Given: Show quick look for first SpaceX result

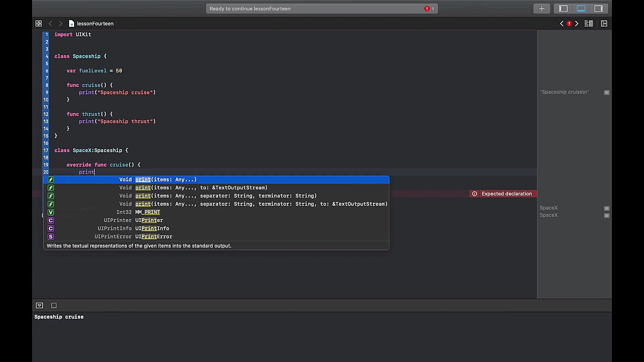Looking at the screenshot, I should click(x=607, y=208).
